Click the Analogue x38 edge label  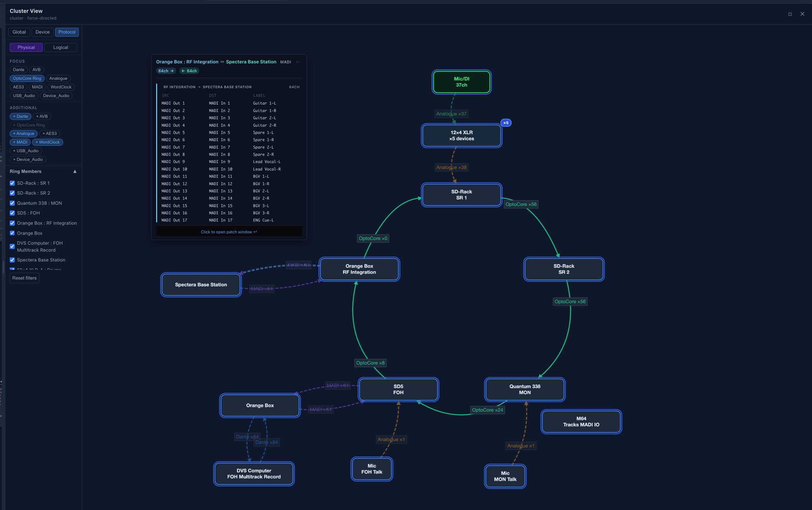tap(451, 167)
